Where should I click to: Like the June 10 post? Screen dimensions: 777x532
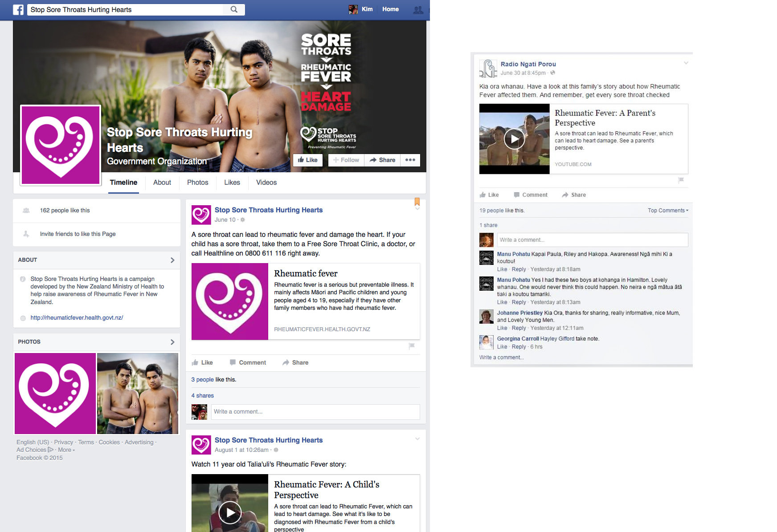(202, 363)
